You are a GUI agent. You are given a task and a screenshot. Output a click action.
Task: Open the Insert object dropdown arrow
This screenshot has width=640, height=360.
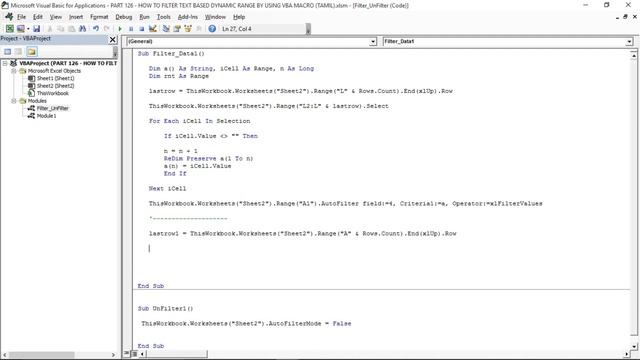28,29
